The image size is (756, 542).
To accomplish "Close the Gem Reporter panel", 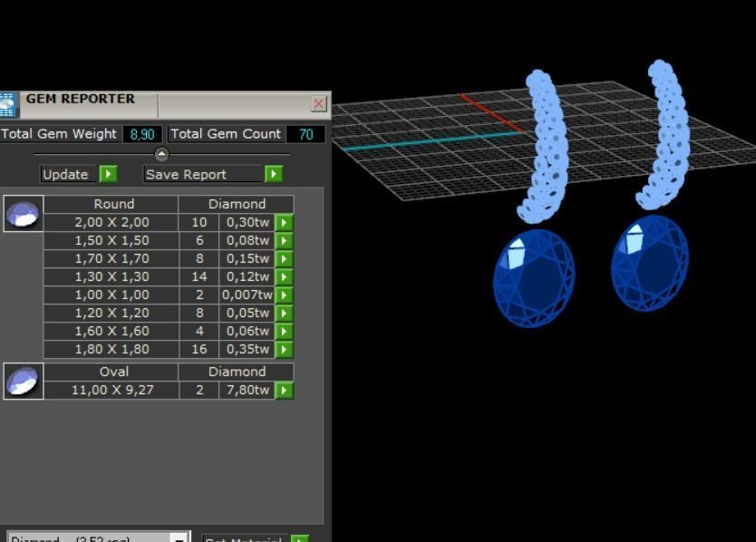I will [319, 103].
